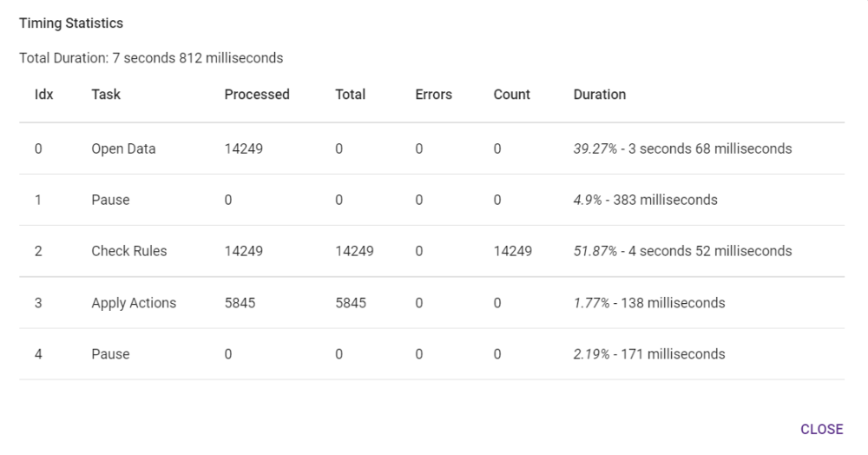The height and width of the screenshot is (455, 868).
Task: Click the Pause task at index 1
Action: pos(110,200)
